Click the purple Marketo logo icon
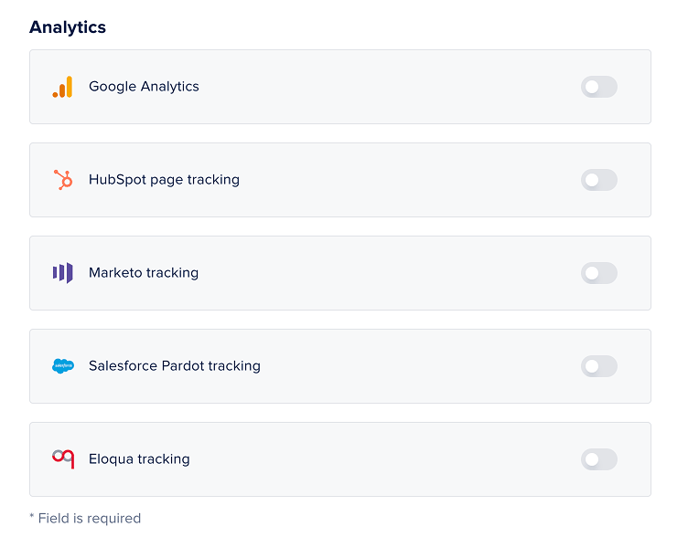The image size is (688, 537). (63, 273)
